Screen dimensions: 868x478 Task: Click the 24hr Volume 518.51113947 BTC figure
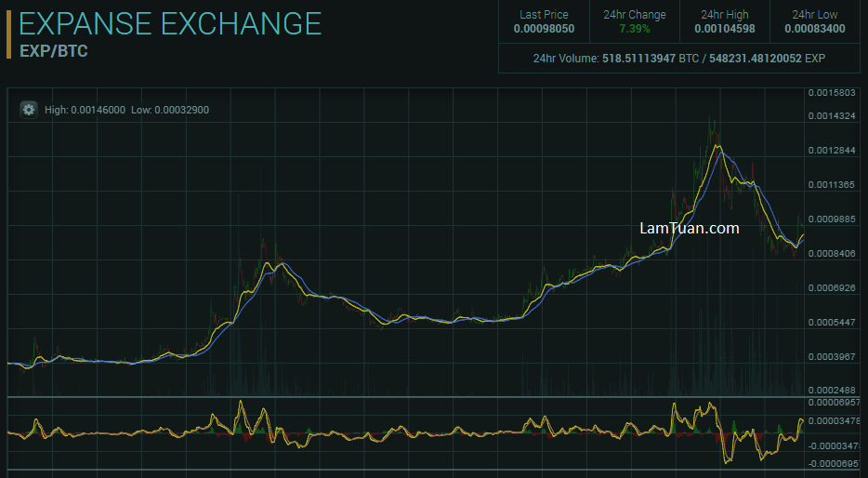coord(651,59)
